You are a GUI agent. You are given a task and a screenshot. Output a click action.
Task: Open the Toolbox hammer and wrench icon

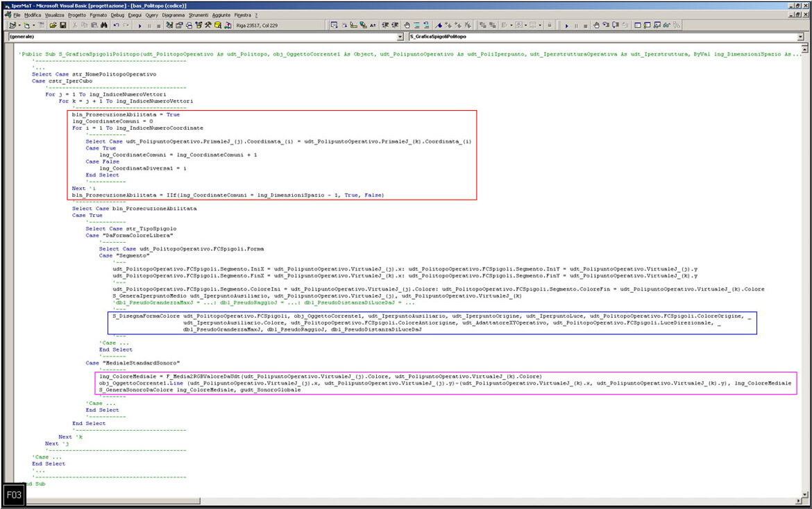[208, 25]
